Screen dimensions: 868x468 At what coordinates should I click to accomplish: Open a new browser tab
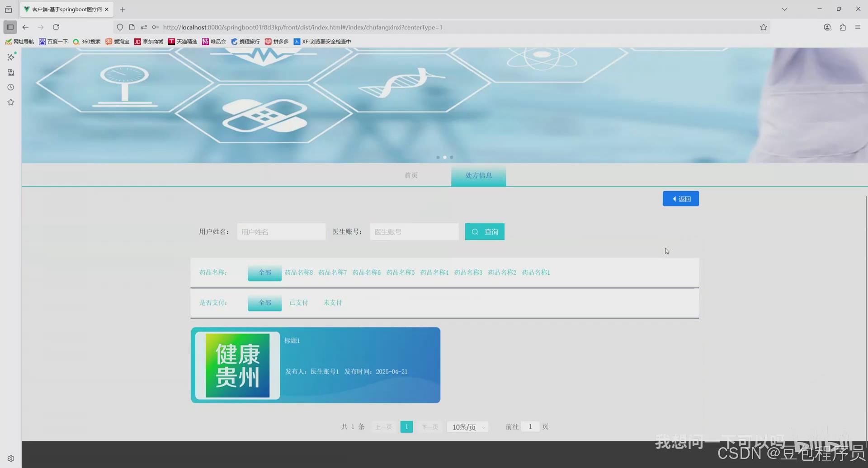[123, 9]
